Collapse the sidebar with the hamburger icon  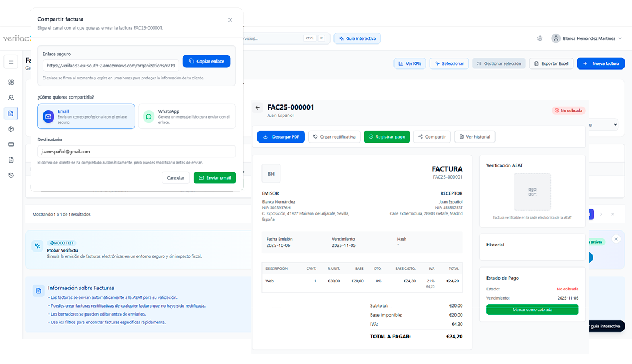10,62
